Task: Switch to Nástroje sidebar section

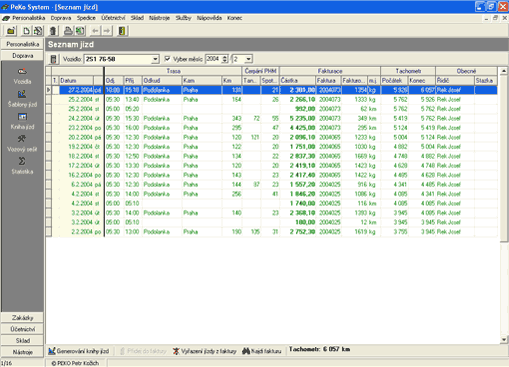Action: click(x=22, y=352)
